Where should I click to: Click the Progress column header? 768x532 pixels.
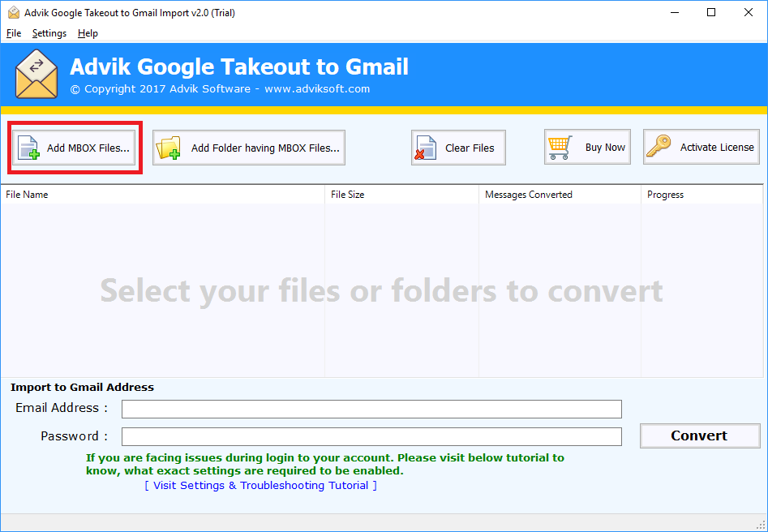(701, 195)
